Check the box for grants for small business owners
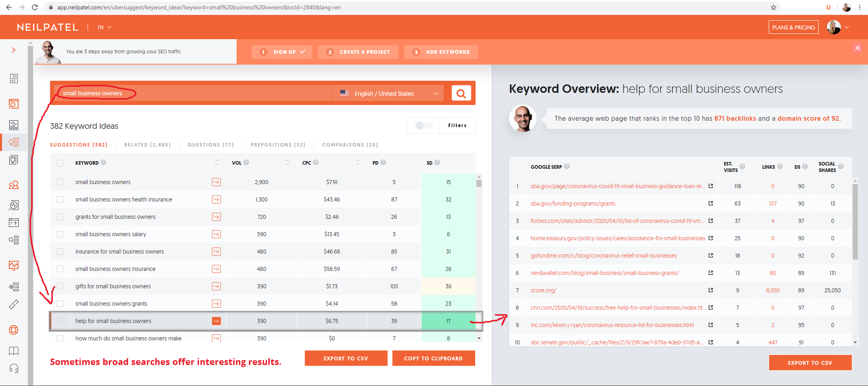 pos(60,217)
